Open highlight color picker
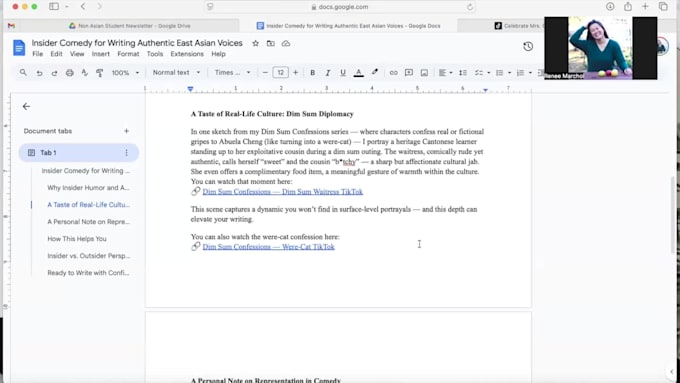 [x=375, y=72]
